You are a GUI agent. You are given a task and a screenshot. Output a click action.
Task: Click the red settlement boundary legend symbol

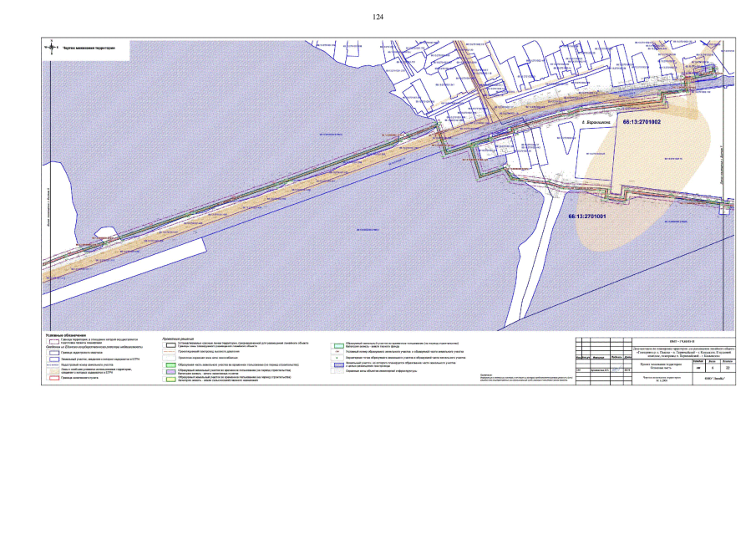click(x=53, y=378)
